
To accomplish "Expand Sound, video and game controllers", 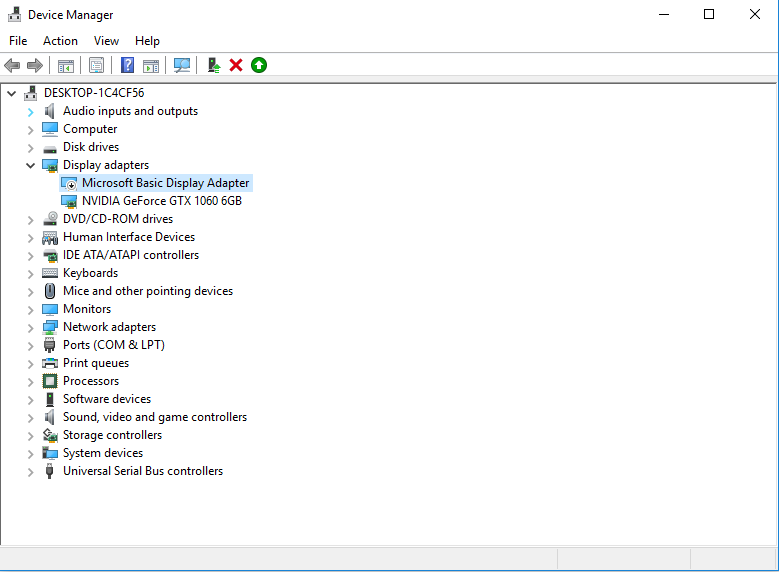I will 30,417.
